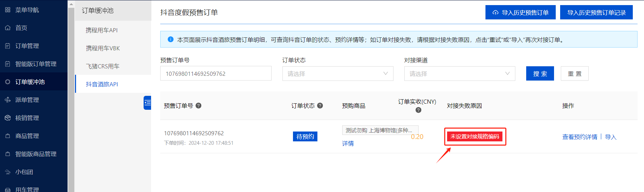Click help icon under 订单实收(CNY) header
This screenshot has height=192, width=644.
418,110
